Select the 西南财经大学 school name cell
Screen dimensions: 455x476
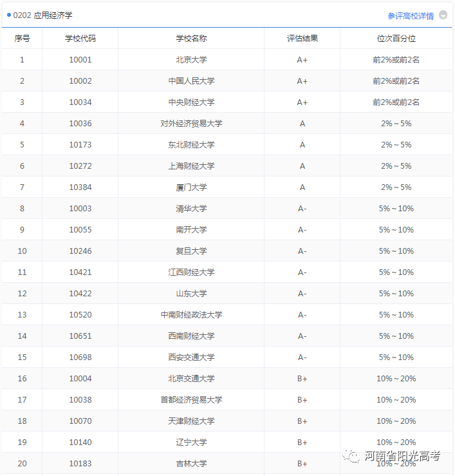[191, 336]
